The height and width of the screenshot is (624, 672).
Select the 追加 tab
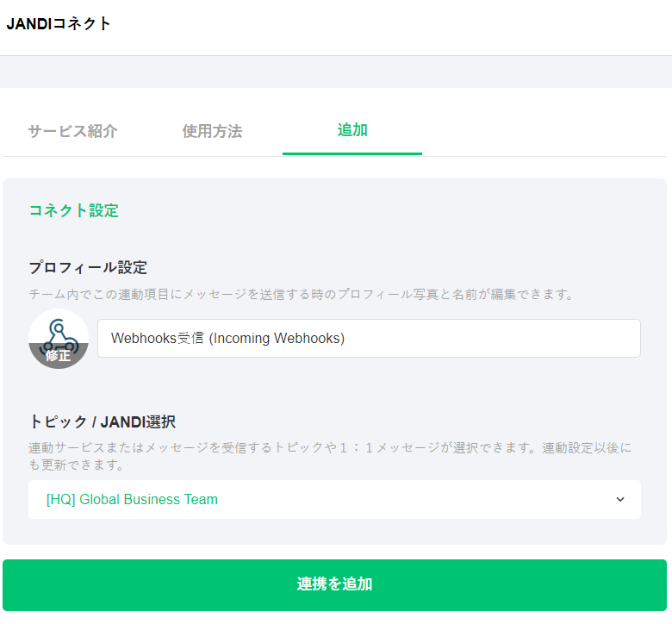coord(352,130)
